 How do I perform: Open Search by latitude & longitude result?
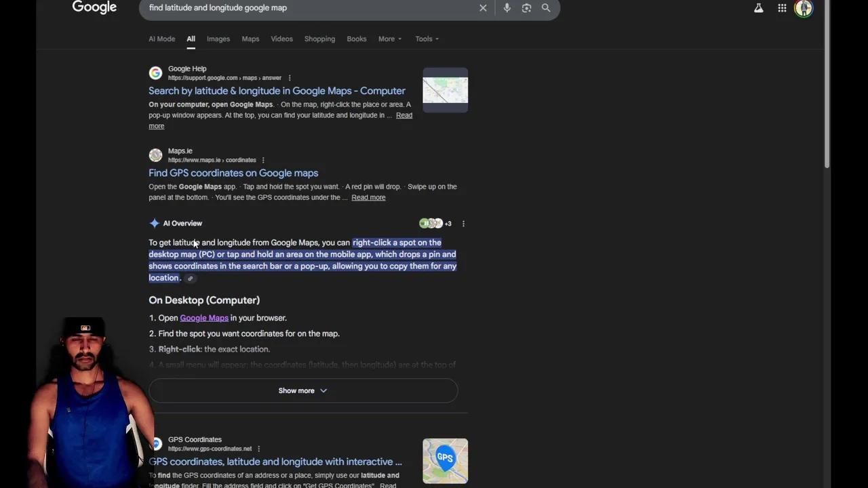pyautogui.click(x=277, y=91)
